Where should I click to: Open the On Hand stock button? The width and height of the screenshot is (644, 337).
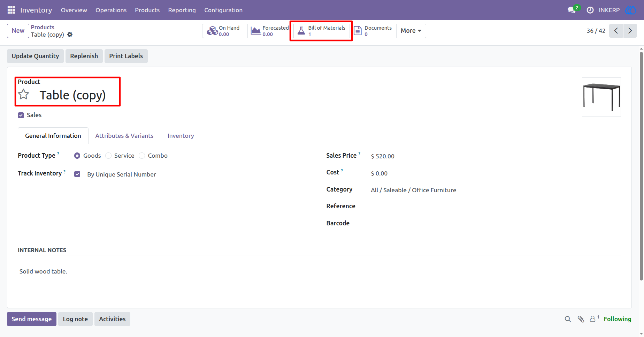pos(225,31)
